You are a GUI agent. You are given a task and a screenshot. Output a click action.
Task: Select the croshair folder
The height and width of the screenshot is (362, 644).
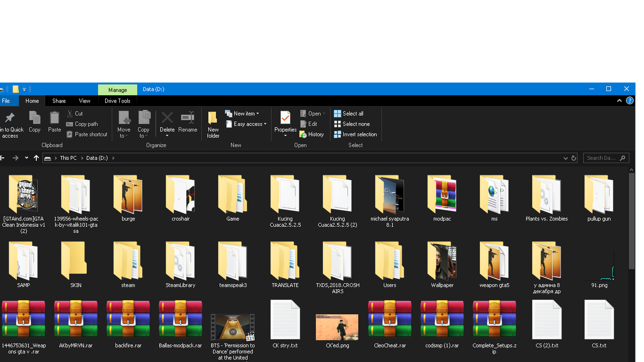click(x=181, y=198)
